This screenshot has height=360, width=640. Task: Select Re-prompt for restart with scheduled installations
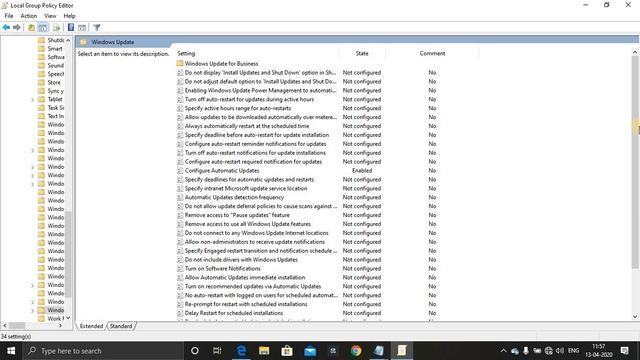[x=246, y=304]
